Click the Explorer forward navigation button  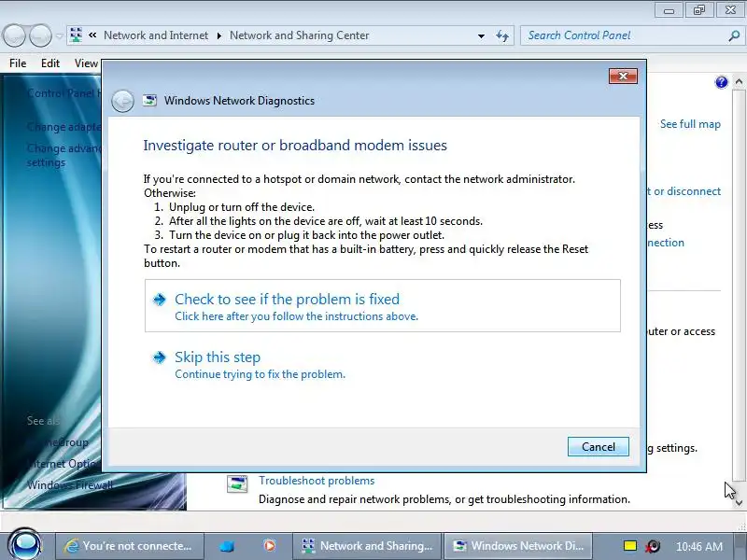pyautogui.click(x=40, y=35)
